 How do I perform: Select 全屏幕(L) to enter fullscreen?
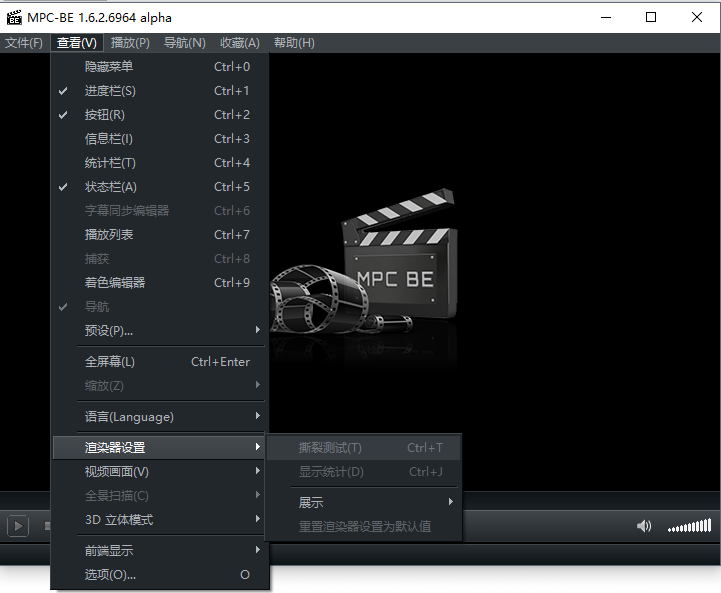110,362
